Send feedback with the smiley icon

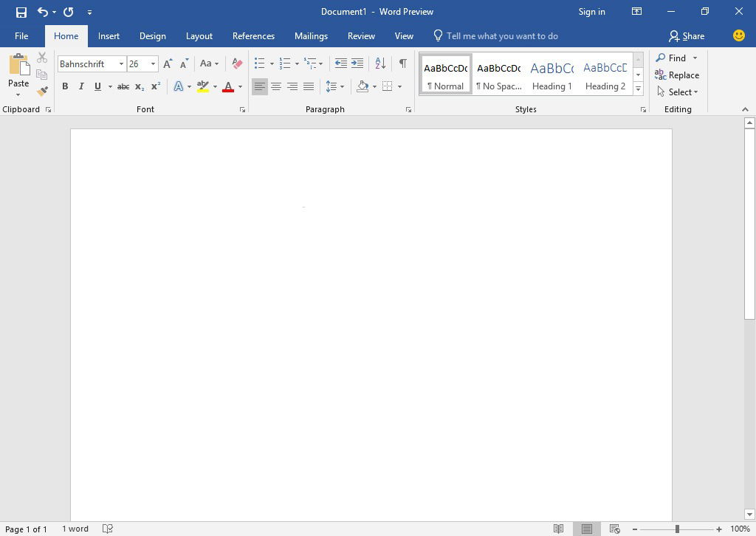pyautogui.click(x=738, y=35)
